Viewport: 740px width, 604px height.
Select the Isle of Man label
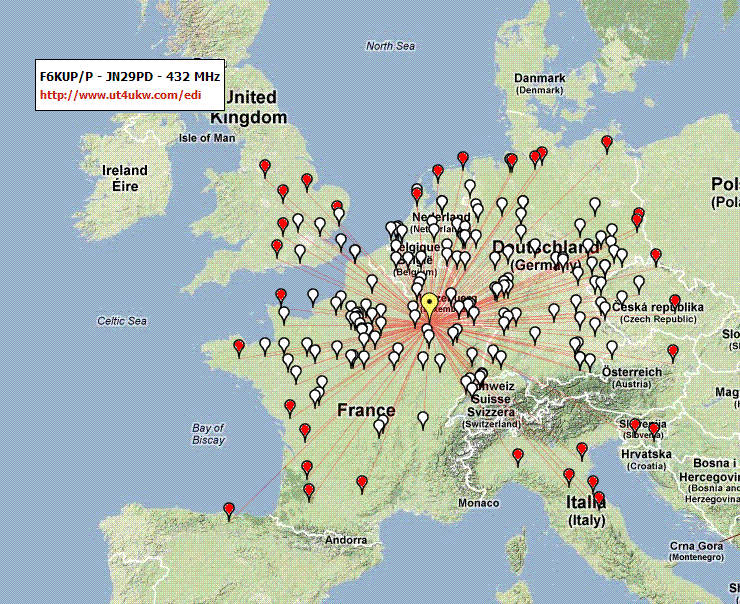pos(207,138)
